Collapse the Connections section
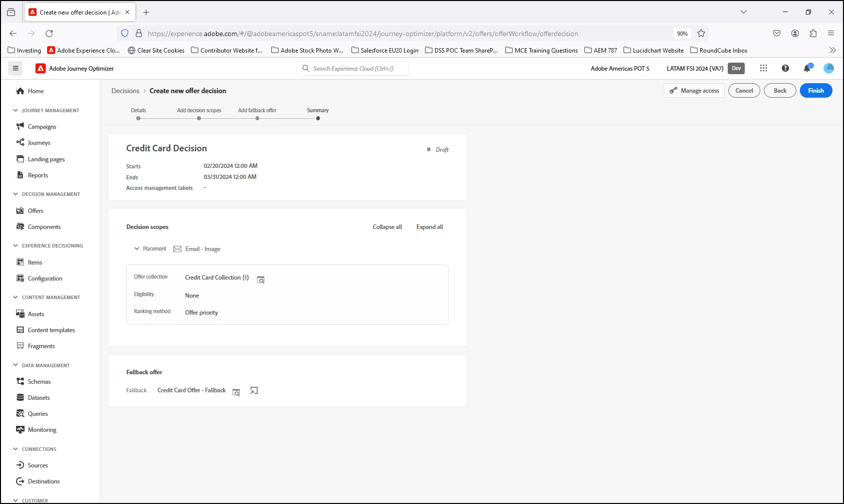This screenshot has width=844, height=504. (x=16, y=449)
